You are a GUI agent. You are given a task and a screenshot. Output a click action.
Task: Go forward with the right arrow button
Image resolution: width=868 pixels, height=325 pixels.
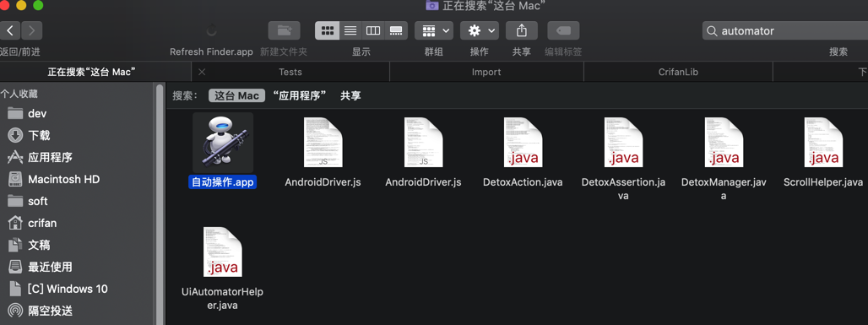click(32, 30)
